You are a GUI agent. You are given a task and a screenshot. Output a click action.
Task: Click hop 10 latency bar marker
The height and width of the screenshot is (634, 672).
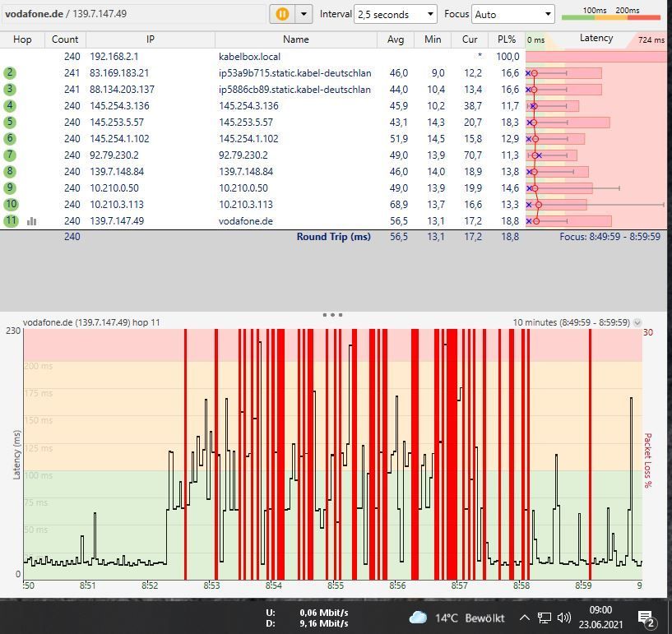(x=539, y=205)
